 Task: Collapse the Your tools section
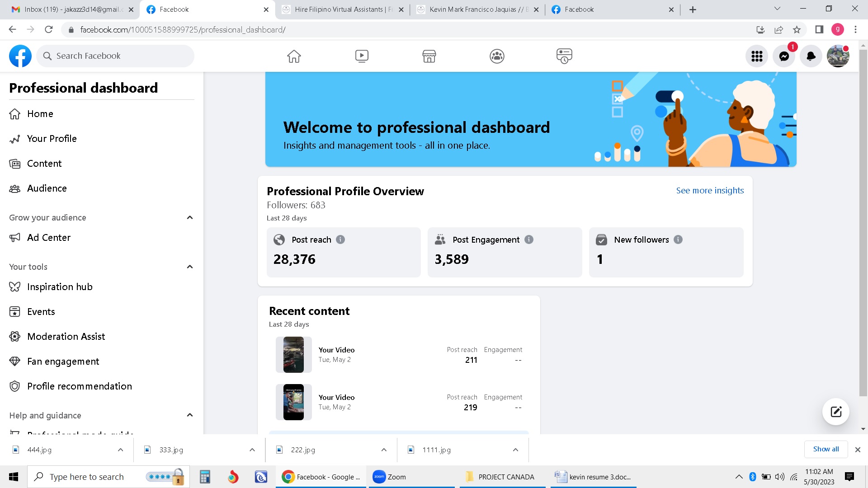(190, 267)
